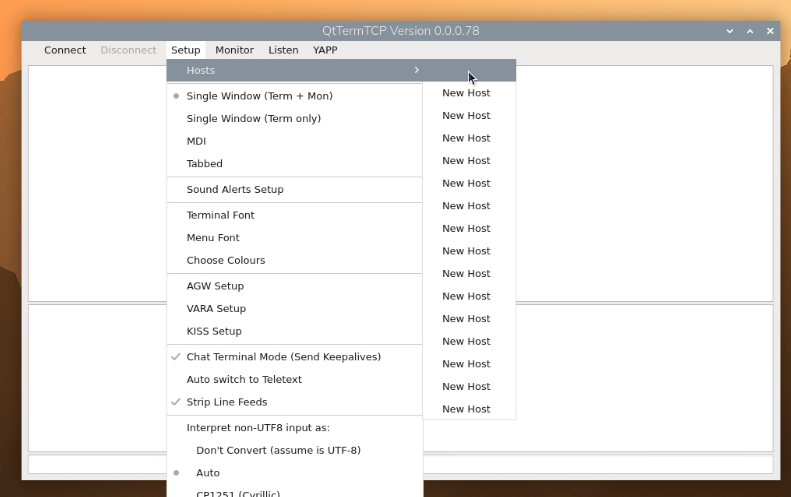This screenshot has width=791, height=497.
Task: Select Single Window (Term + Mon) radio option
Action: tap(259, 96)
